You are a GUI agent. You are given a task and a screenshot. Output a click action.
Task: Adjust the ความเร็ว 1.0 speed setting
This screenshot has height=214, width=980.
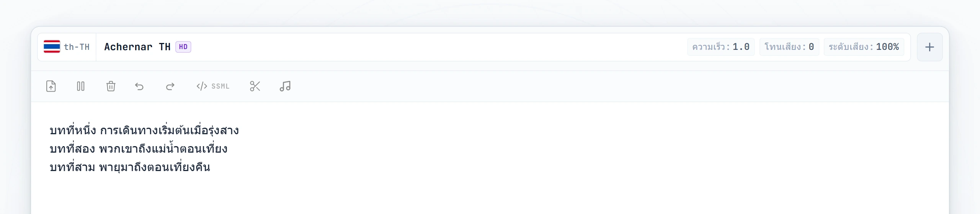(x=721, y=47)
